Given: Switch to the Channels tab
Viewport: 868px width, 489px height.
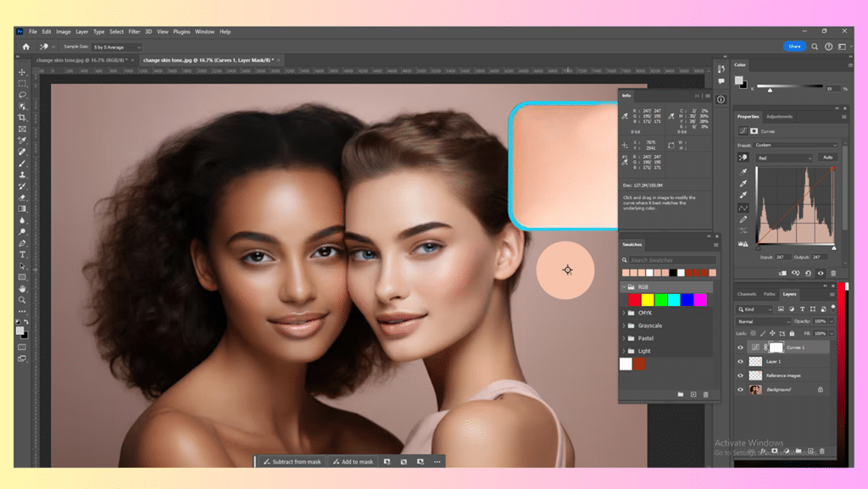Looking at the screenshot, I should (x=747, y=294).
